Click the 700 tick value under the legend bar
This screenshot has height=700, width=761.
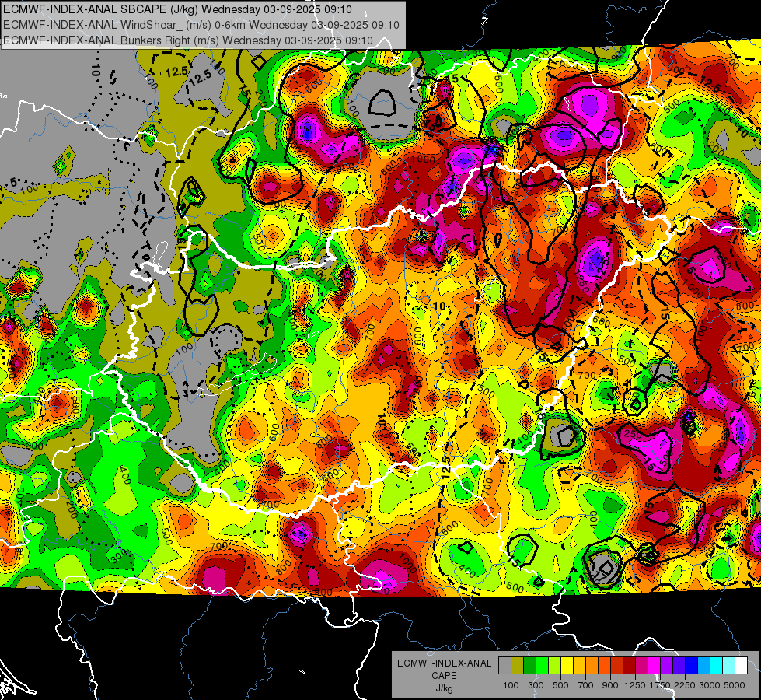pos(586,685)
